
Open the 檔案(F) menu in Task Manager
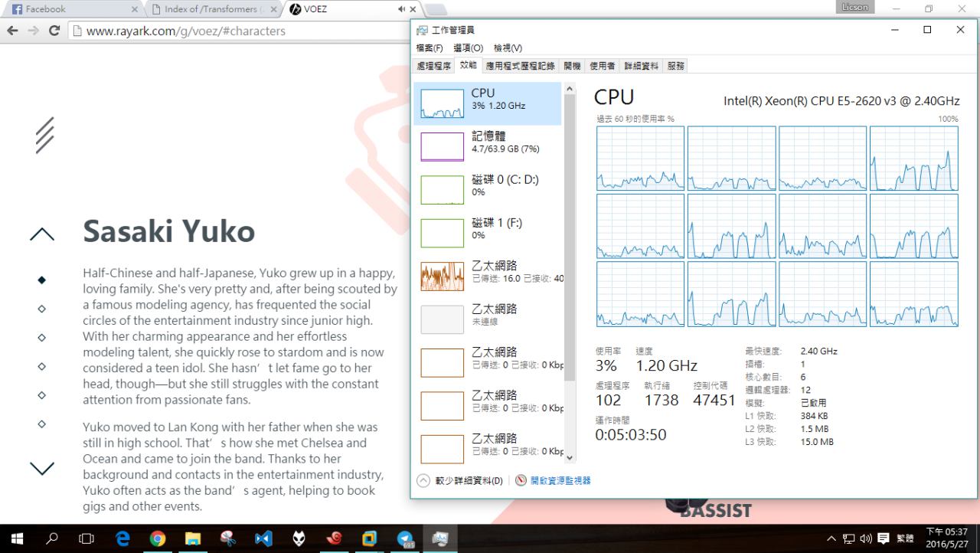(430, 48)
